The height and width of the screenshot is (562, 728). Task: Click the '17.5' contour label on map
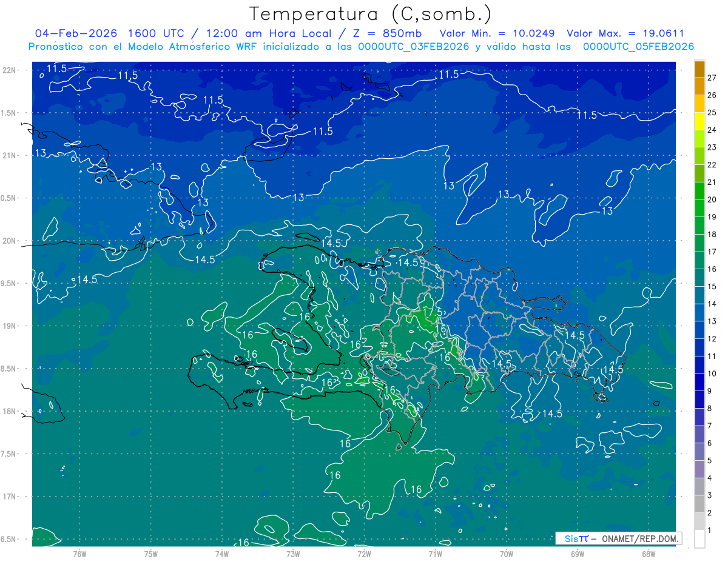point(432,312)
